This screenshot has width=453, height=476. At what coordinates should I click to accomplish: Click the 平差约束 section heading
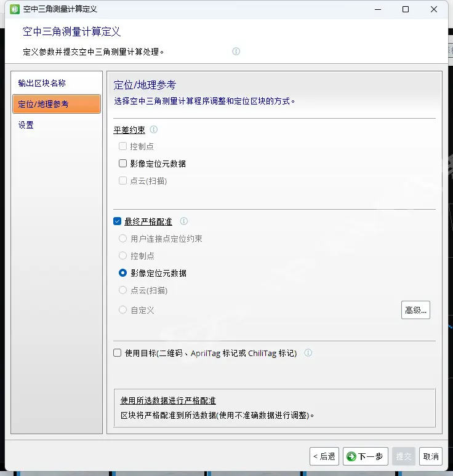coord(129,130)
